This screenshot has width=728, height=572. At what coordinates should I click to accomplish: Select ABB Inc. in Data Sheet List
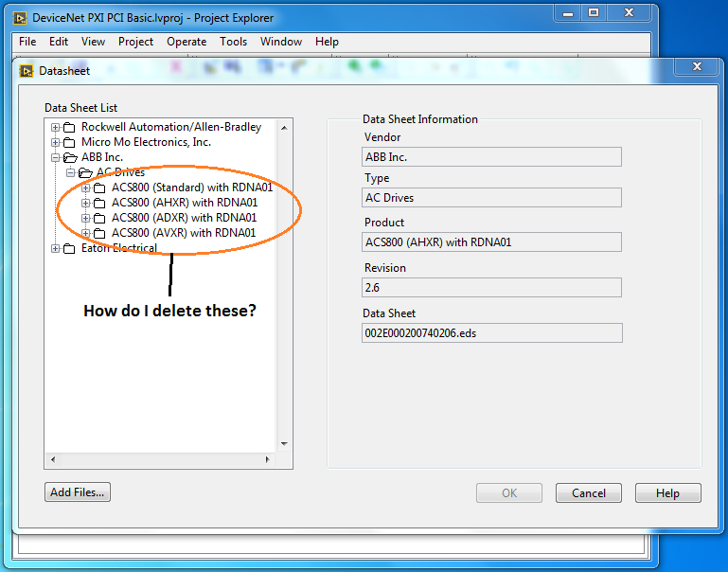102,157
